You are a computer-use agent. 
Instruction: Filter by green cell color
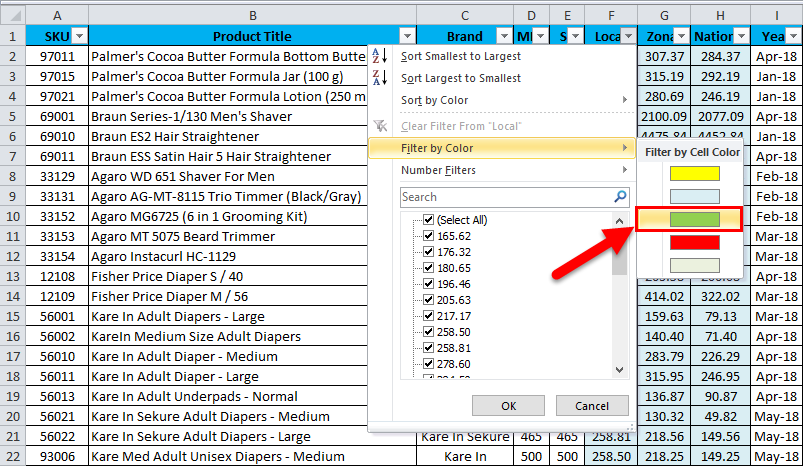point(694,219)
